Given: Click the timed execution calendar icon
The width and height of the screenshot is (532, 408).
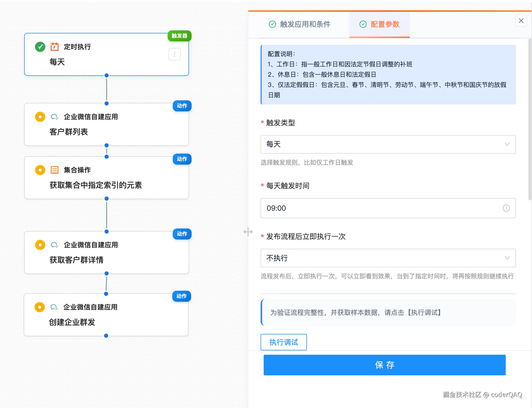Looking at the screenshot, I should point(55,47).
